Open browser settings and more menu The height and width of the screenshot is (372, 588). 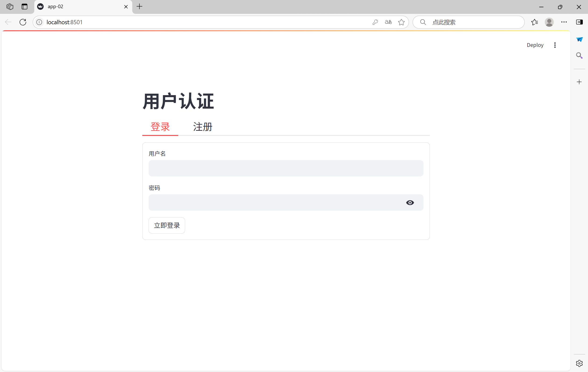click(564, 22)
